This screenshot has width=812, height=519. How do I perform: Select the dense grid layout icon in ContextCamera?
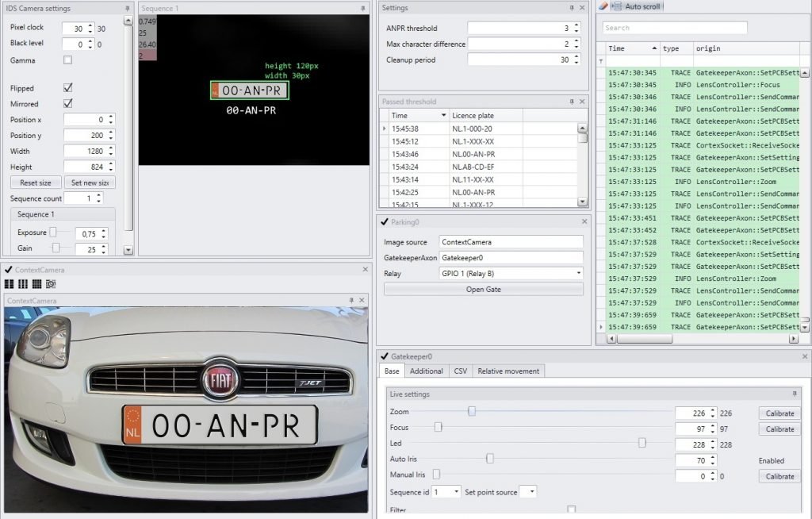click(x=36, y=284)
